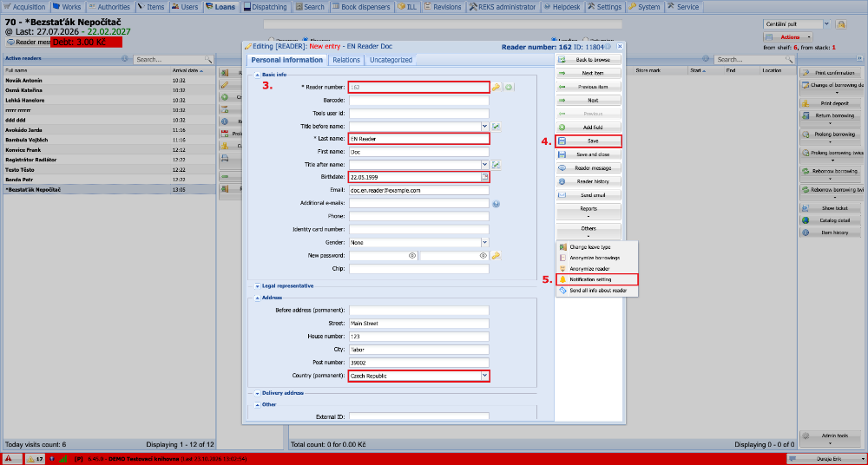Open the Country (permanent) dropdown

tap(485, 376)
